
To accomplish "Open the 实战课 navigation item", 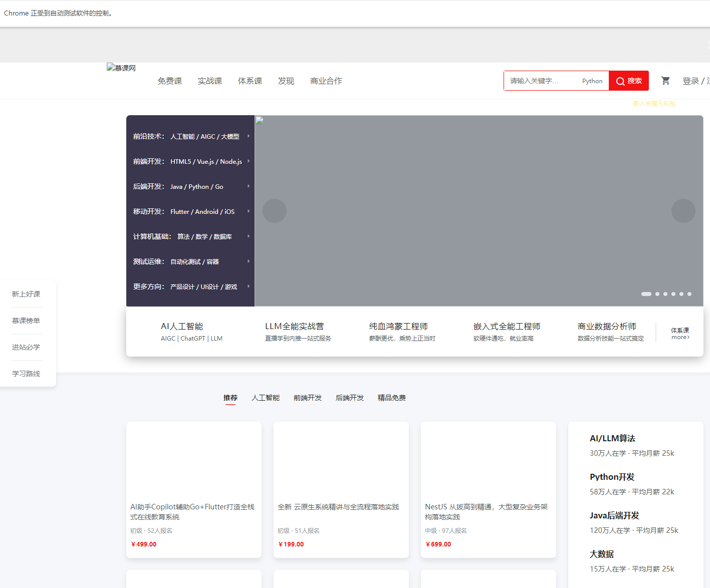I will (210, 81).
